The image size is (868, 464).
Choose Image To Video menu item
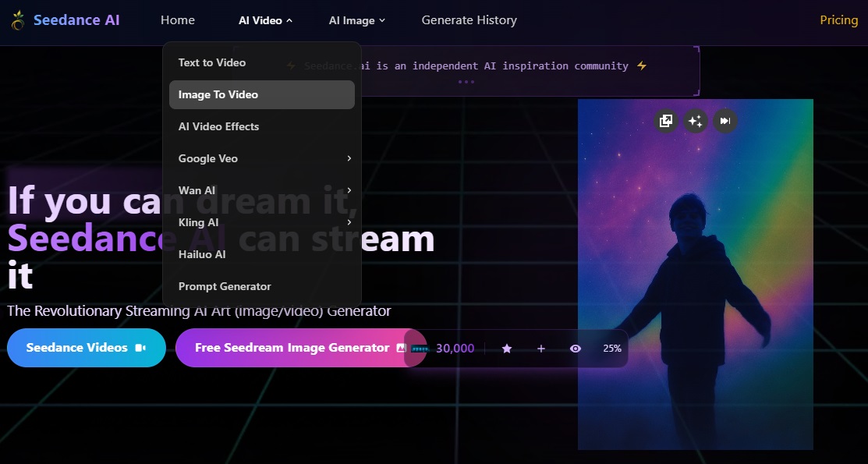click(x=218, y=94)
